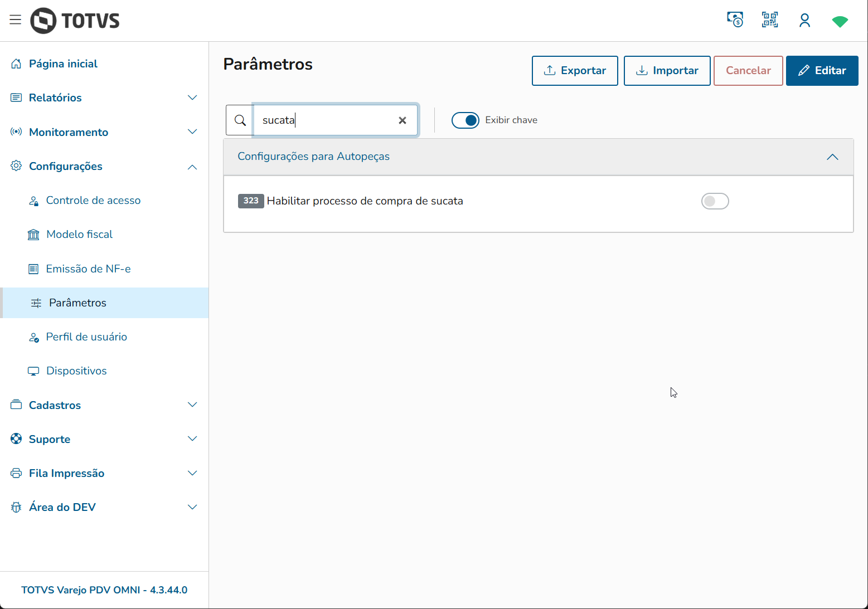Click the cash payment icon in header
Screen dimensions: 868x609
tap(735, 20)
